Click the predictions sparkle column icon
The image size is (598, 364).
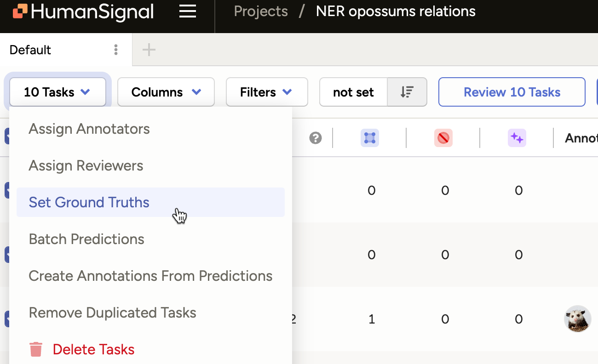click(517, 138)
